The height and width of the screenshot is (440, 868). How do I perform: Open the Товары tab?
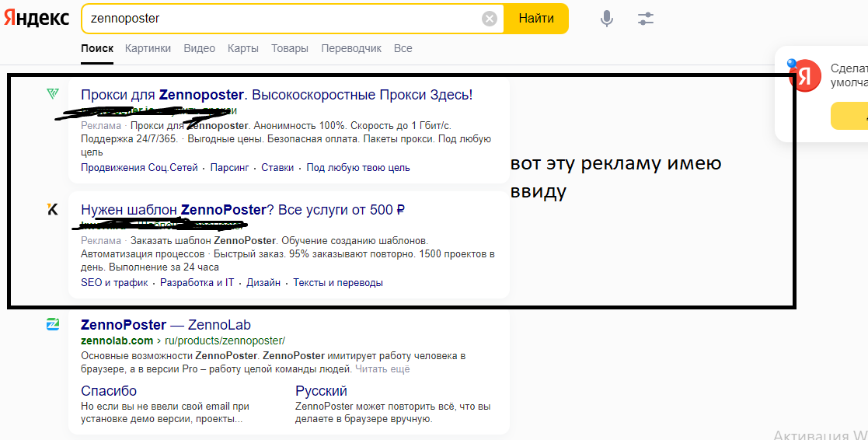290,48
